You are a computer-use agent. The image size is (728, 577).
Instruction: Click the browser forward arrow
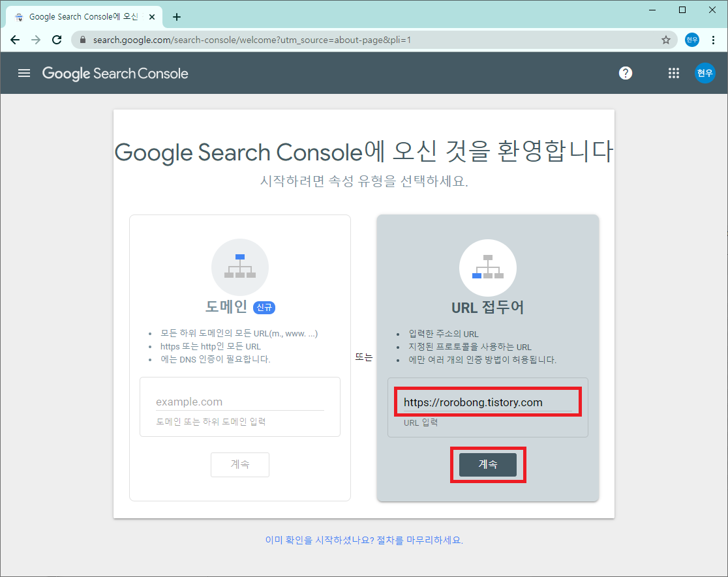(x=36, y=40)
